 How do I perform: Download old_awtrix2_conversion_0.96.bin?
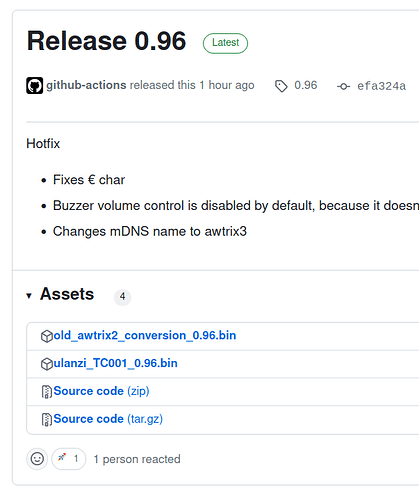(x=145, y=335)
